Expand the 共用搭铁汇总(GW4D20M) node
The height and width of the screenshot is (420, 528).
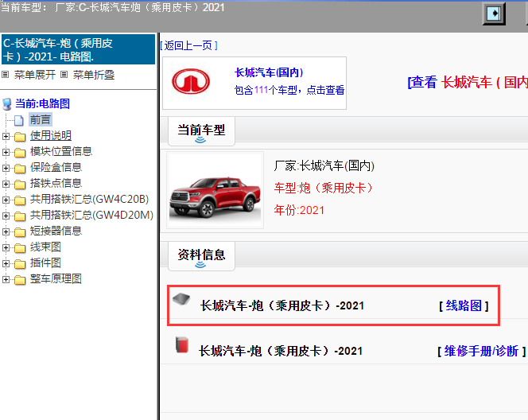6,216
